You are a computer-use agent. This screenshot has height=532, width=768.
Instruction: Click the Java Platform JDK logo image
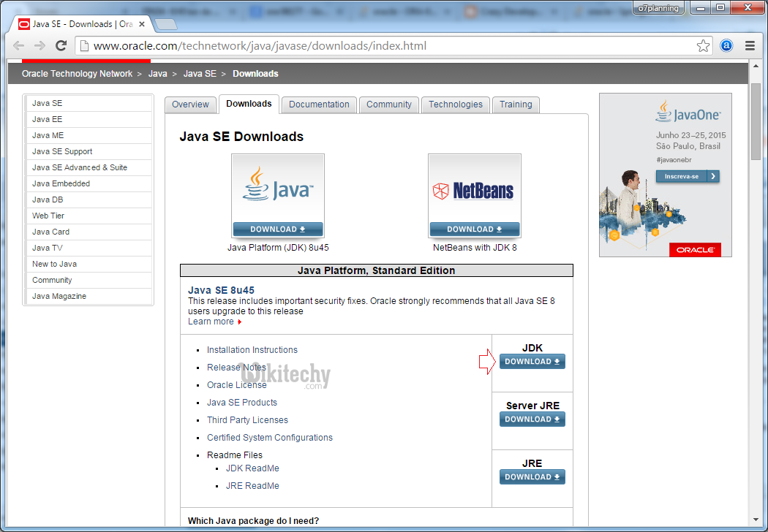(278, 187)
